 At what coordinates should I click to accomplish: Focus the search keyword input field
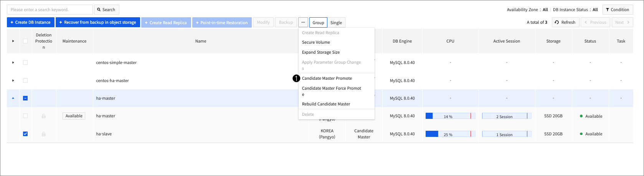click(x=50, y=10)
